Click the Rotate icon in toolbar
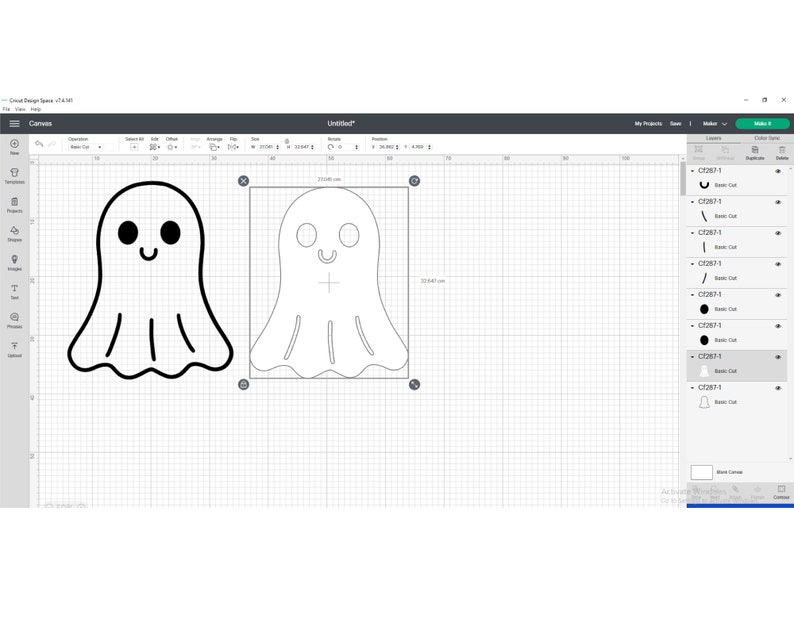 [331, 147]
